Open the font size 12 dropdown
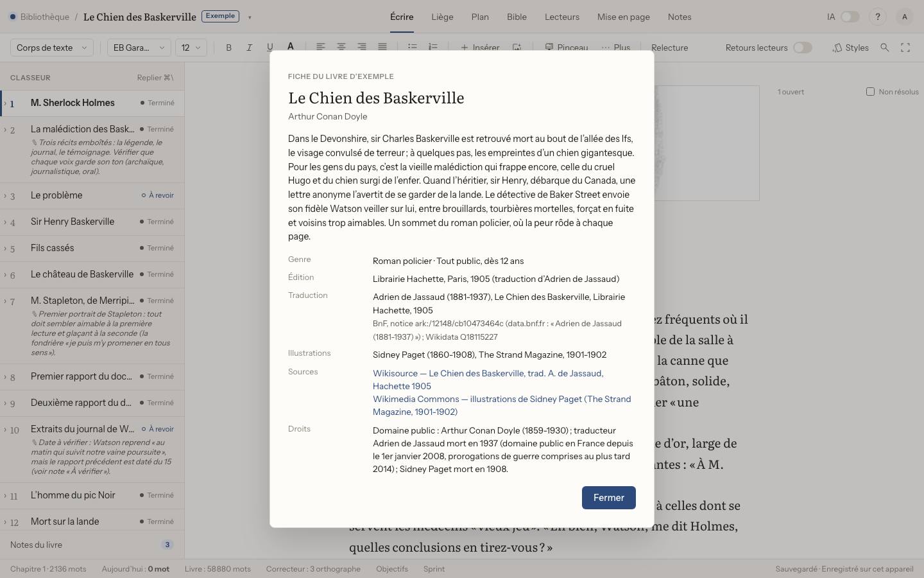This screenshot has height=578, width=924. 191,48
